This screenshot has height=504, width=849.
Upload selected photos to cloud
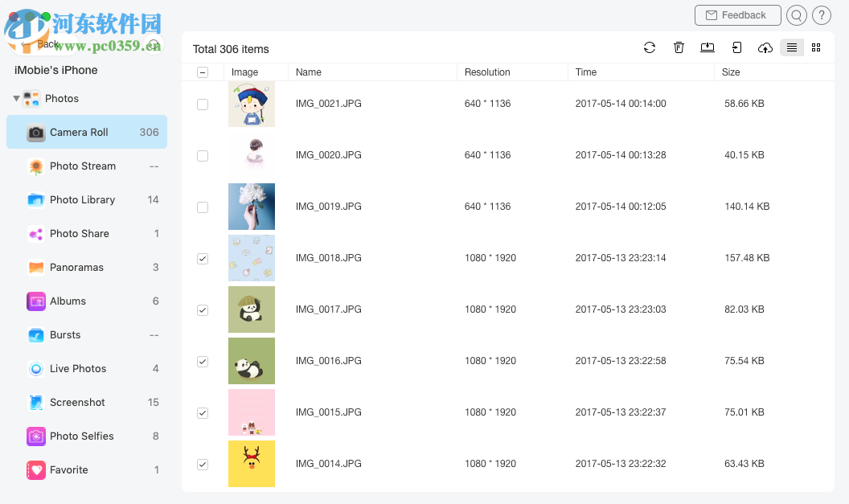765,47
